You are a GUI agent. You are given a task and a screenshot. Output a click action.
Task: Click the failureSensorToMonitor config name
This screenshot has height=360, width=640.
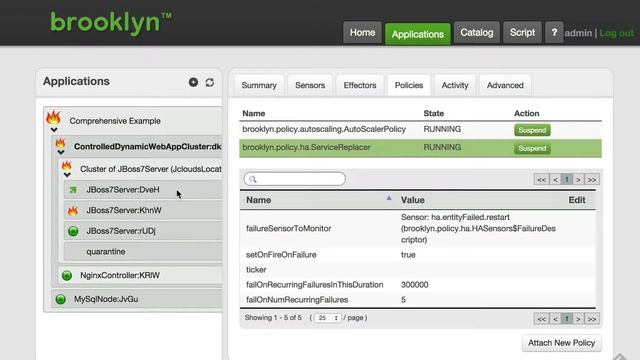[x=289, y=229]
